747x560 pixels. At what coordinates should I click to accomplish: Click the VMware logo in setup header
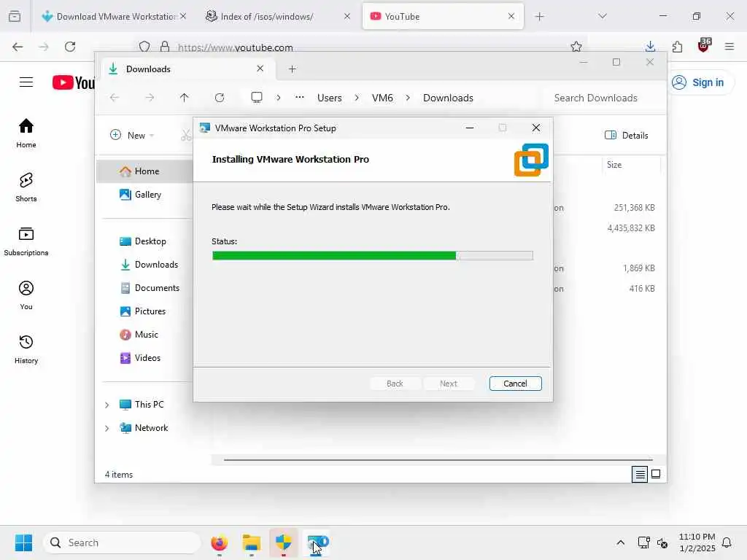531,160
